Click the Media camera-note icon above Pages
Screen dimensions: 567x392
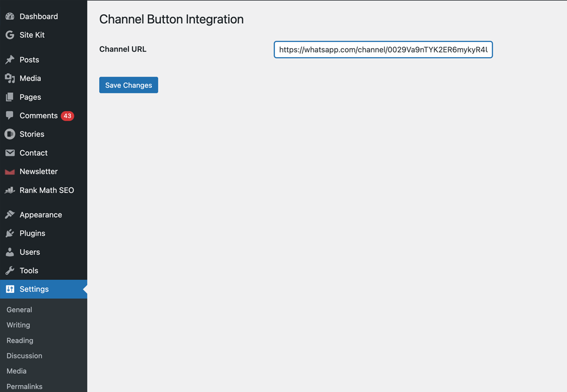(x=10, y=78)
